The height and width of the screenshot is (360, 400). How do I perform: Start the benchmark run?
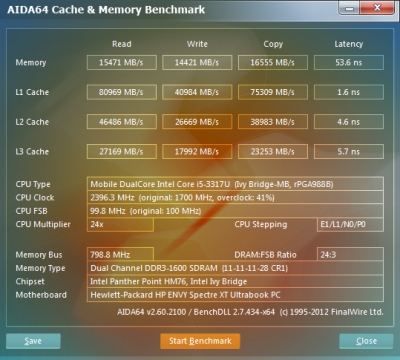200,341
